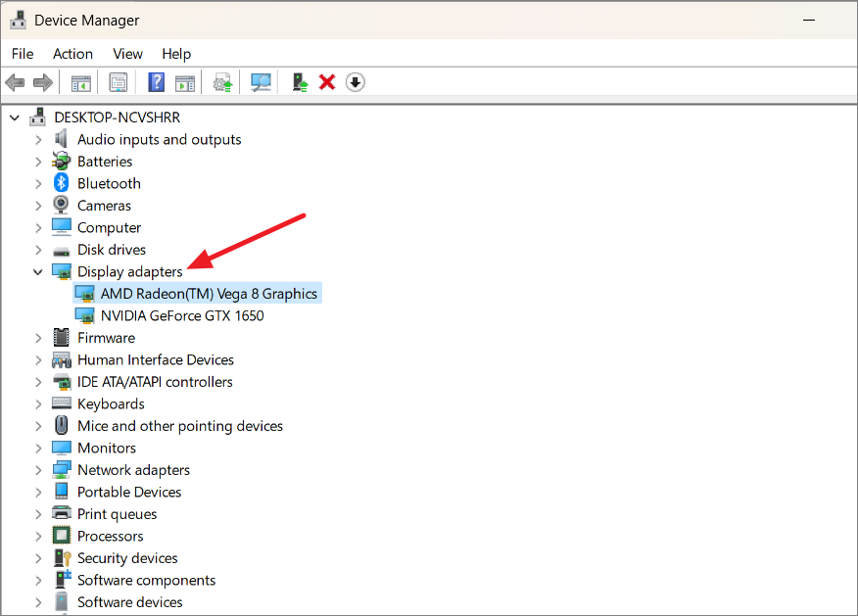This screenshot has height=616, width=858.
Task: Select the Display adapters label
Action: pos(129,272)
